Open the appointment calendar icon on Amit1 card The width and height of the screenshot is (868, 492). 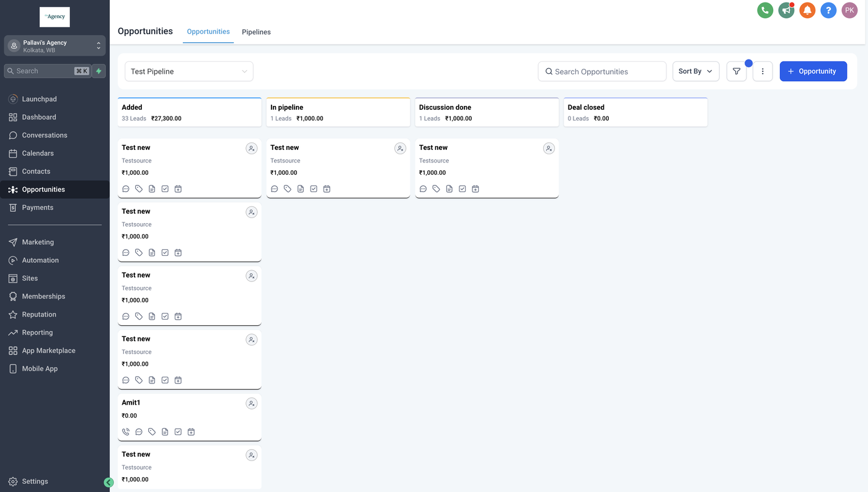(191, 432)
